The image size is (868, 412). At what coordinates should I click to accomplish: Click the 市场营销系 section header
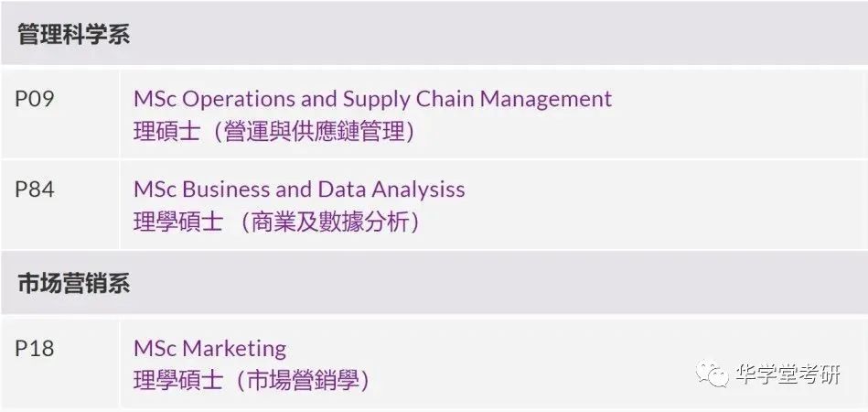[x=434, y=283]
